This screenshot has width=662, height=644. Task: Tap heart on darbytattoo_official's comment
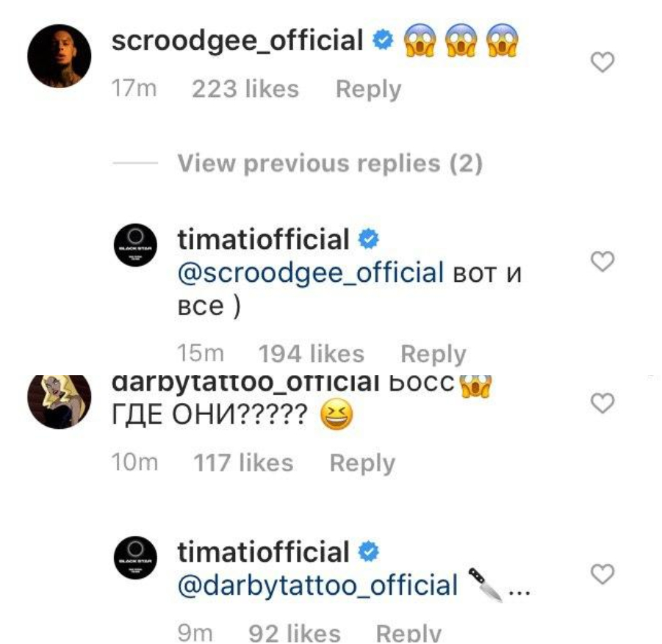[x=602, y=403]
